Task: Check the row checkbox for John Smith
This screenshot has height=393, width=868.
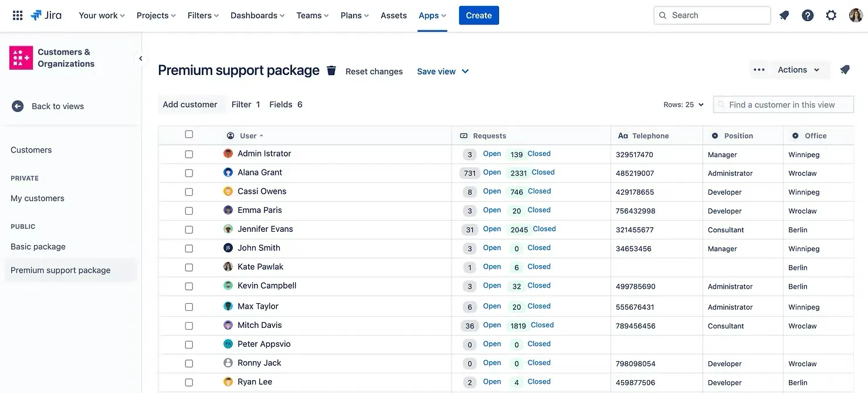Action: 189,247
